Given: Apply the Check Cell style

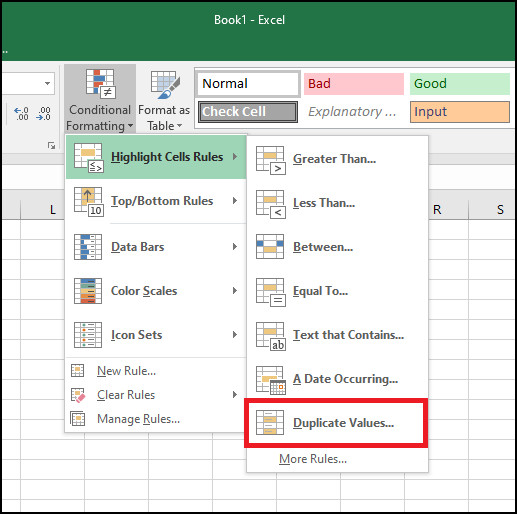Looking at the screenshot, I should pyautogui.click(x=248, y=112).
